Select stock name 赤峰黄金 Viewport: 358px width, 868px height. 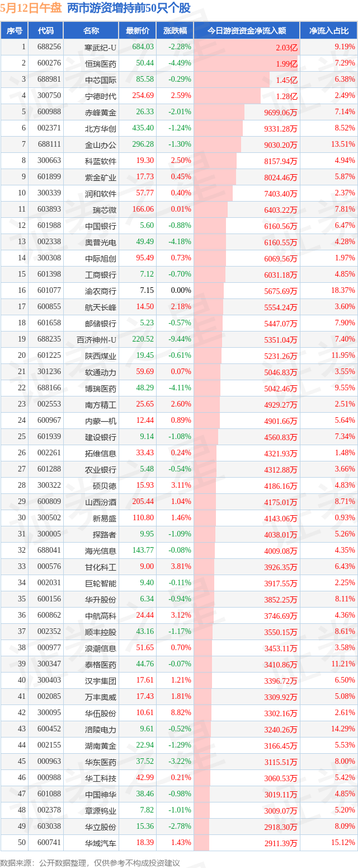click(101, 112)
